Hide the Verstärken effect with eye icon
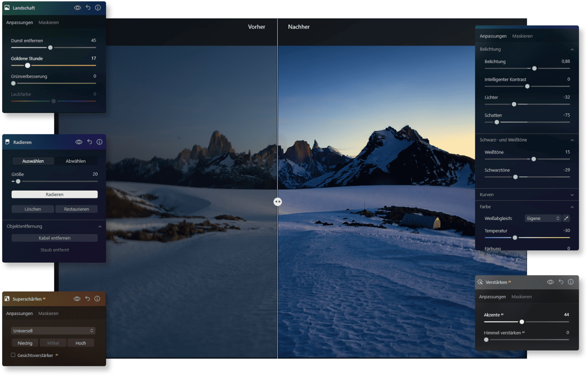This screenshot has height=376, width=588. coord(550,282)
